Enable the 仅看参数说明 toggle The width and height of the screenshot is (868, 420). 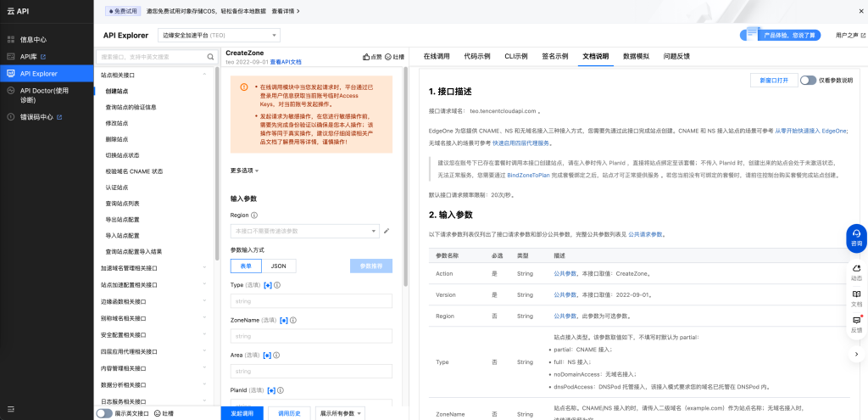(808, 80)
